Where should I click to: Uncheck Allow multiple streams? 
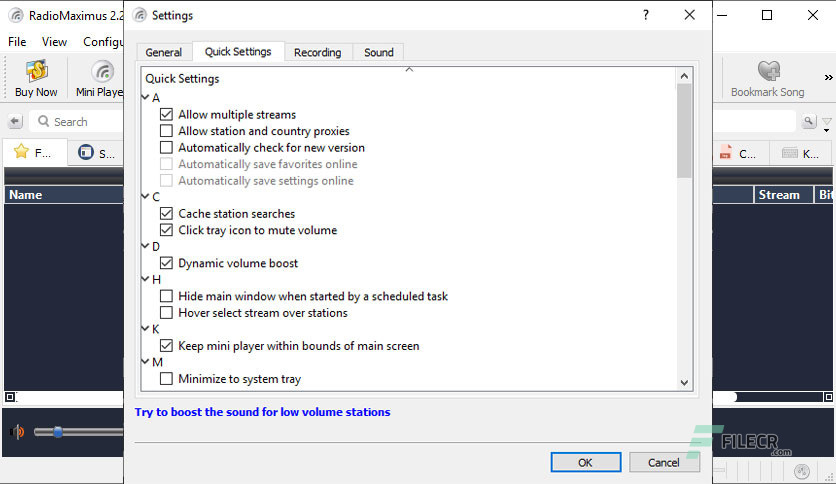[x=166, y=115]
